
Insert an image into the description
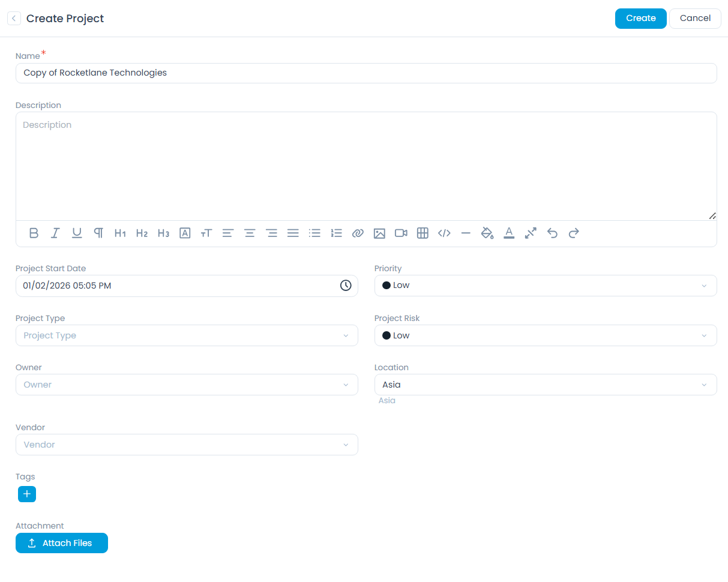(379, 233)
